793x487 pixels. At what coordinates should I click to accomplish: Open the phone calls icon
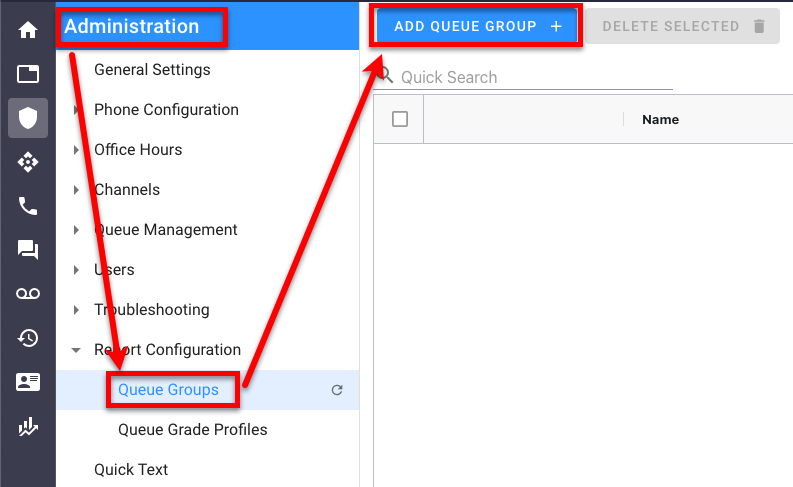click(x=28, y=206)
